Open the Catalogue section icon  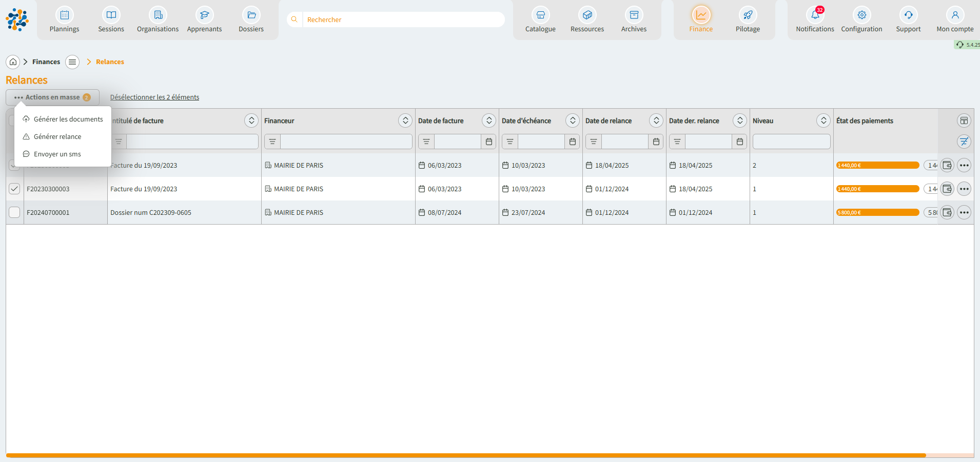click(540, 15)
